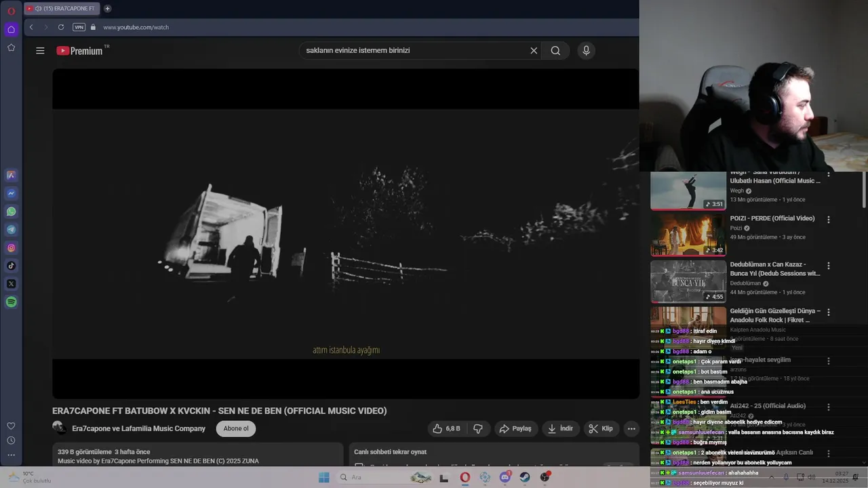This screenshot has height=488, width=868.
Task: Expand the video description box
Action: click(x=198, y=455)
